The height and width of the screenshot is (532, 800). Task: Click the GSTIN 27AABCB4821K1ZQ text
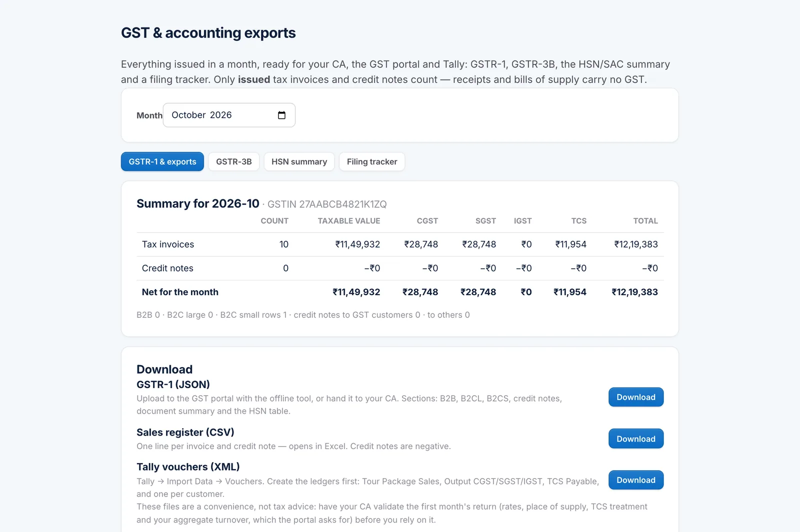coord(327,204)
